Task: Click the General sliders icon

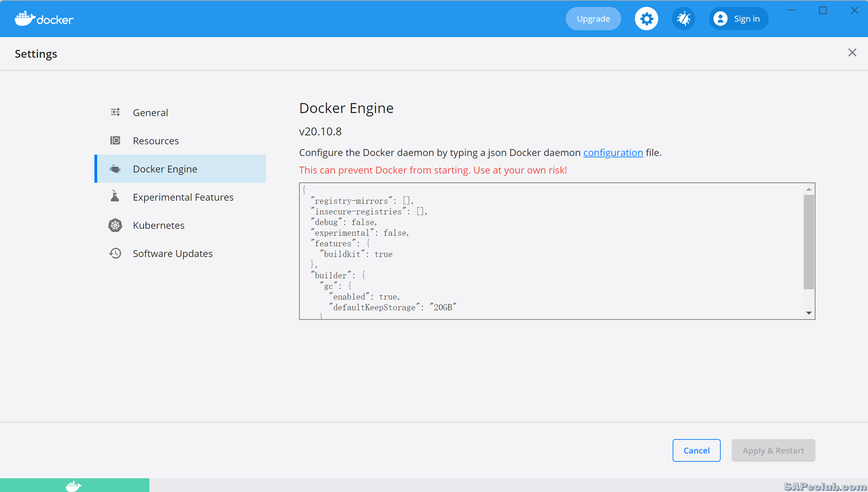Action: [x=115, y=112]
